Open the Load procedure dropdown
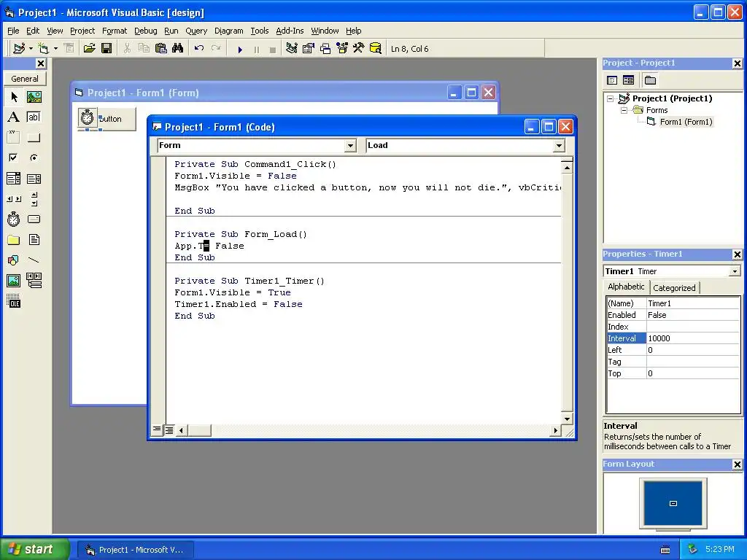Viewport: 747px width, 560px height. 559,146
